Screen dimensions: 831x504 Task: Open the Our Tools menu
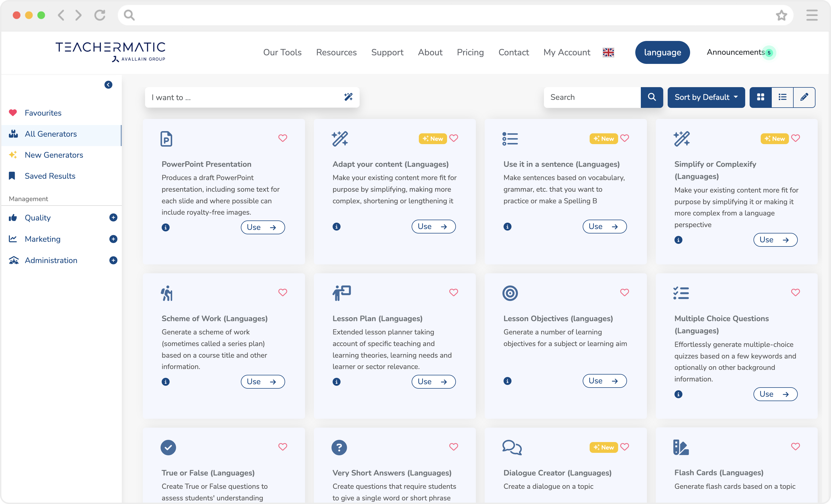tap(282, 52)
